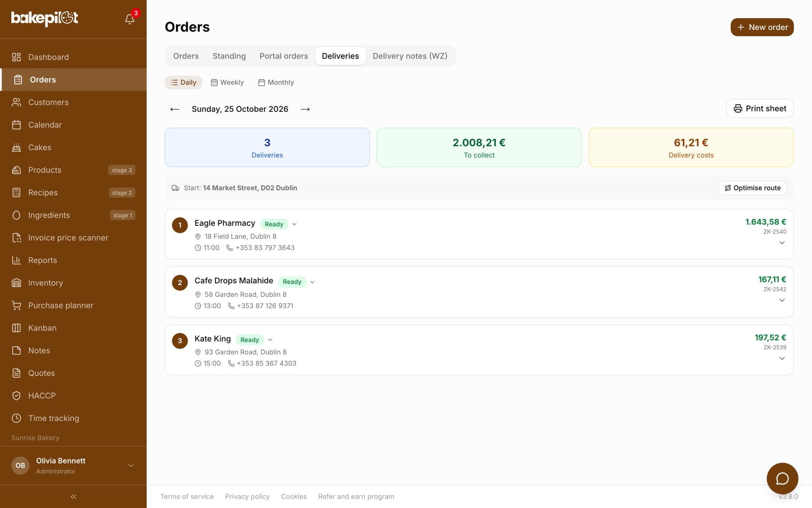Open the Cakes icon in sidebar
812x508 pixels.
pos(16,147)
